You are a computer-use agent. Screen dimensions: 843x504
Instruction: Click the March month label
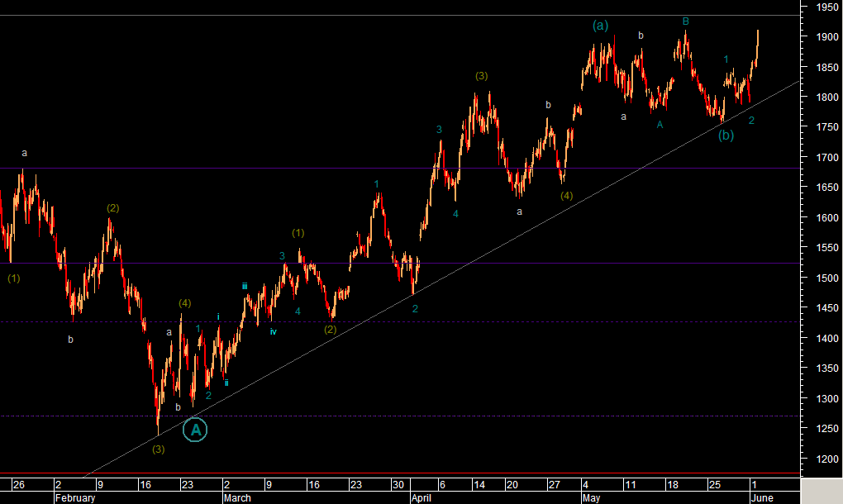pyautogui.click(x=237, y=498)
